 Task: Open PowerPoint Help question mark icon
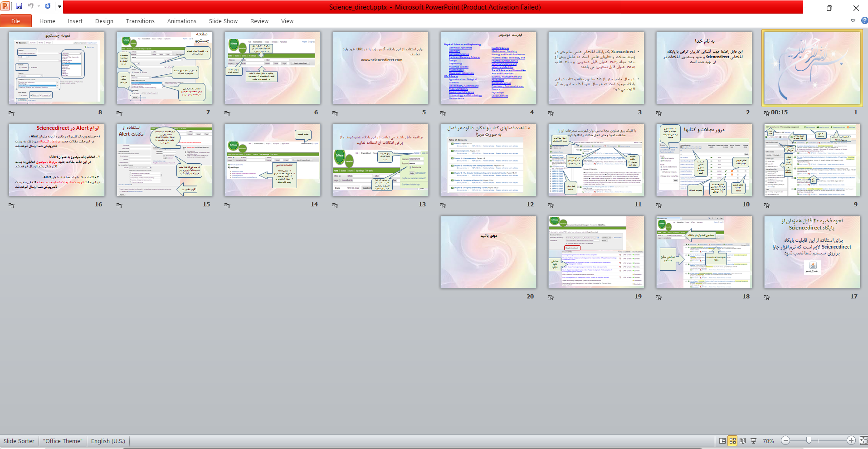click(864, 20)
